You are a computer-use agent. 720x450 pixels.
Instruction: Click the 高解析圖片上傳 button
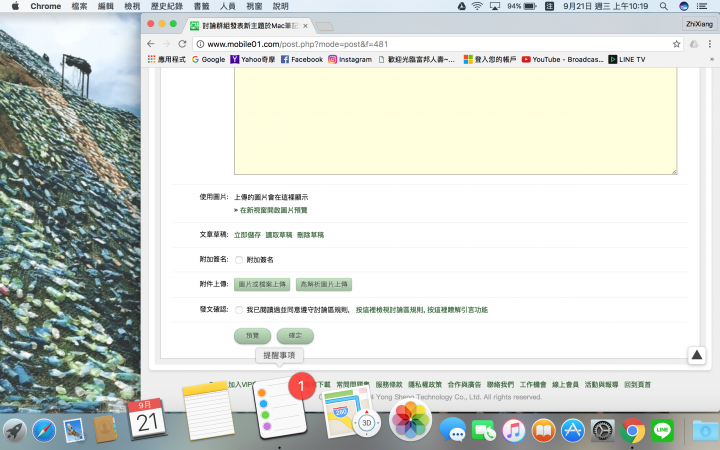pyautogui.click(x=324, y=284)
